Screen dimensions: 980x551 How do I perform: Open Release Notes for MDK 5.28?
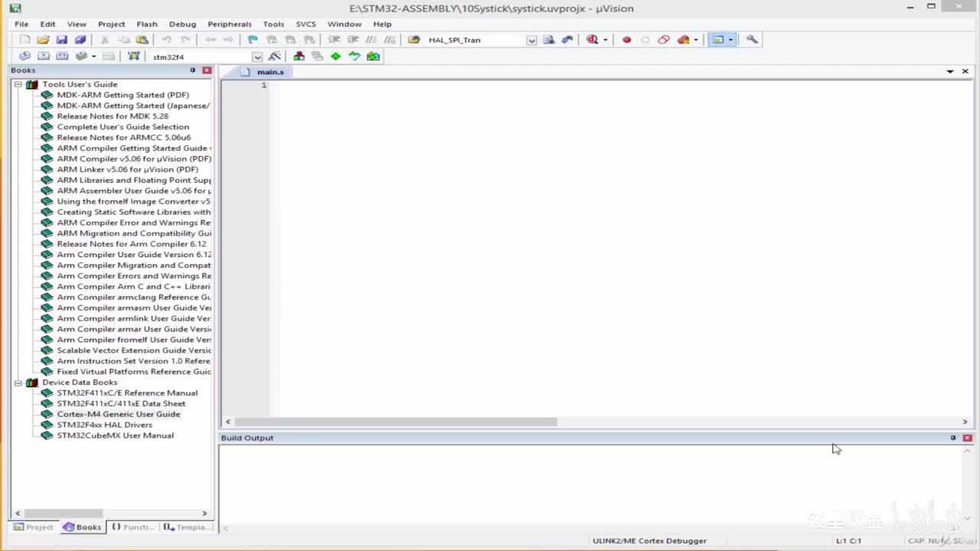113,116
